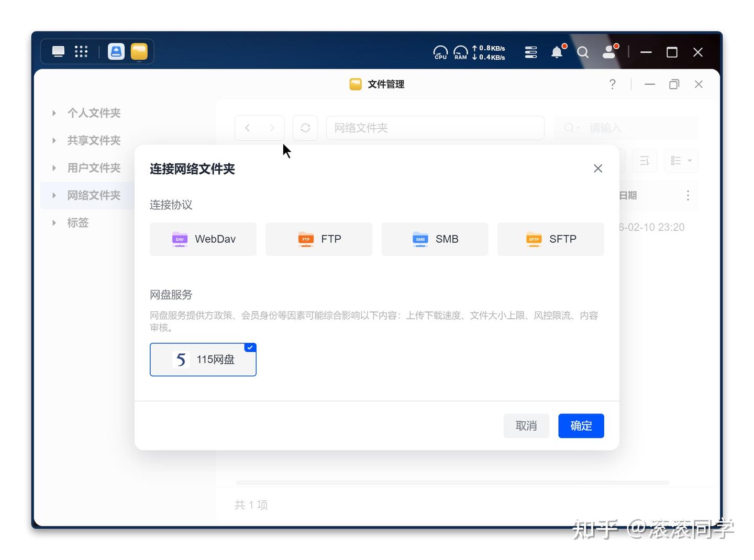The height and width of the screenshot is (560, 754).
Task: Choose the SMB protocol
Action: [435, 239]
